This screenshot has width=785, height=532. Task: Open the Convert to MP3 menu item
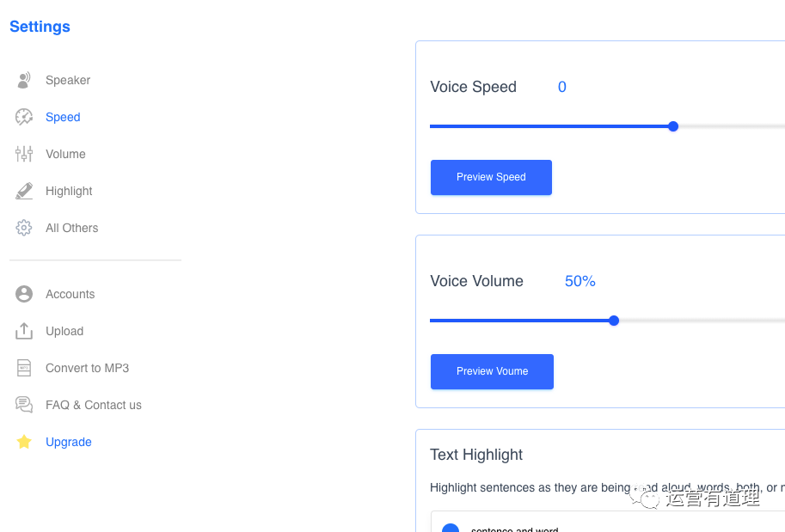pos(87,368)
